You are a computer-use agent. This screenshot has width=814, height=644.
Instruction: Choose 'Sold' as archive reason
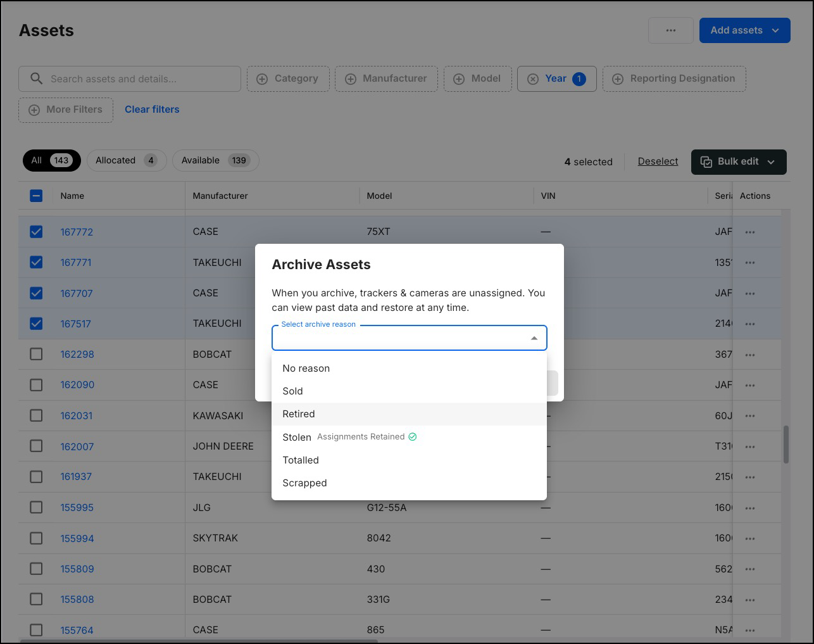(x=409, y=391)
